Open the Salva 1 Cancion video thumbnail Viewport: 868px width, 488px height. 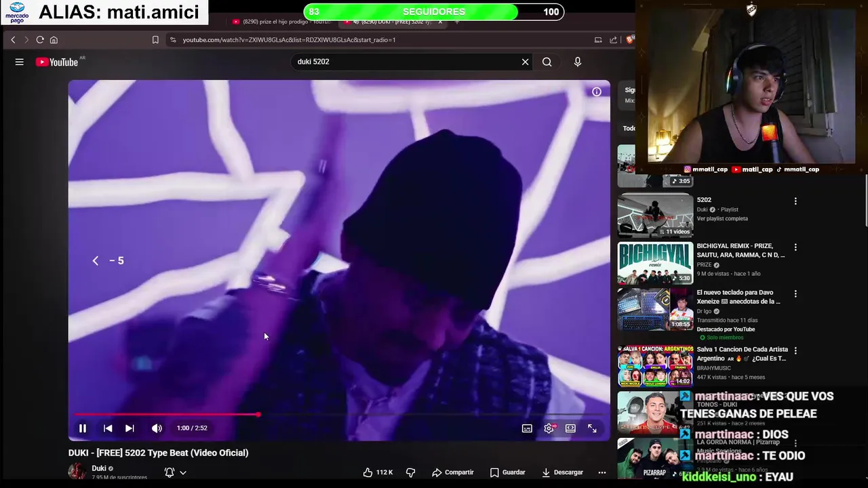pyautogui.click(x=655, y=365)
